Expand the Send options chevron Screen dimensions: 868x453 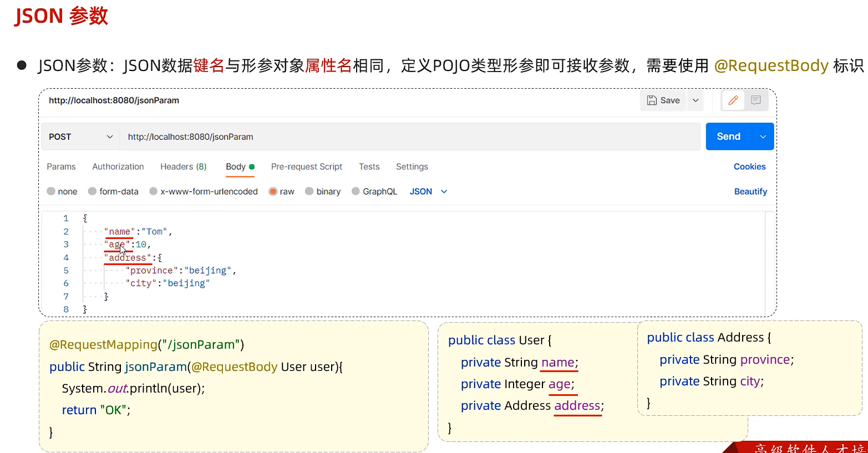click(763, 137)
